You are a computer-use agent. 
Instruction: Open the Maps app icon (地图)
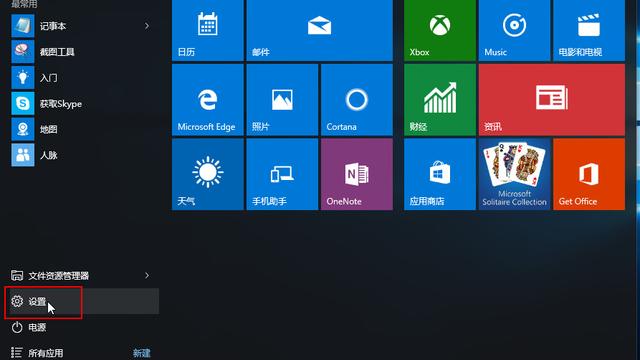point(23,129)
